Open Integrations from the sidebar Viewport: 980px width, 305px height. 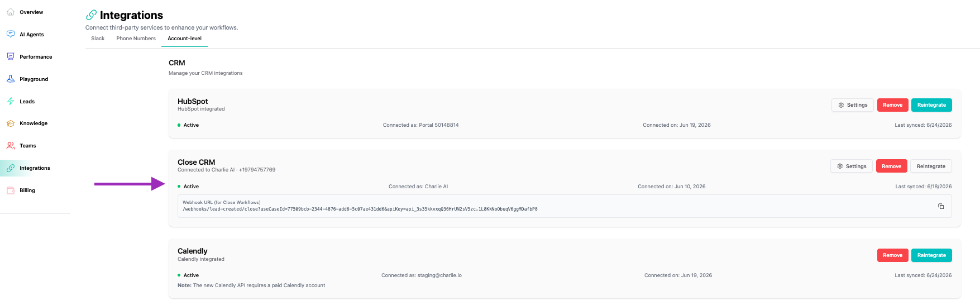coord(35,168)
